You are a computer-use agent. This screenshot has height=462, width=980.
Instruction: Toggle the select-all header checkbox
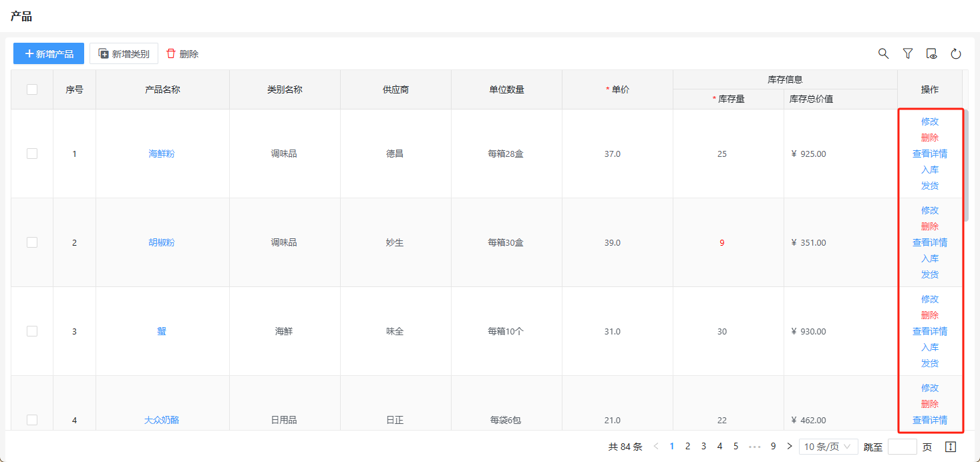click(x=32, y=89)
